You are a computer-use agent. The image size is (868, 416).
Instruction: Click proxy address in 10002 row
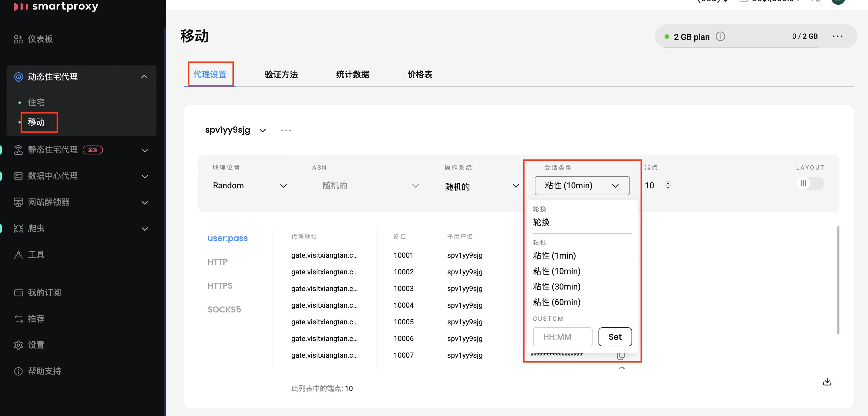click(x=324, y=272)
